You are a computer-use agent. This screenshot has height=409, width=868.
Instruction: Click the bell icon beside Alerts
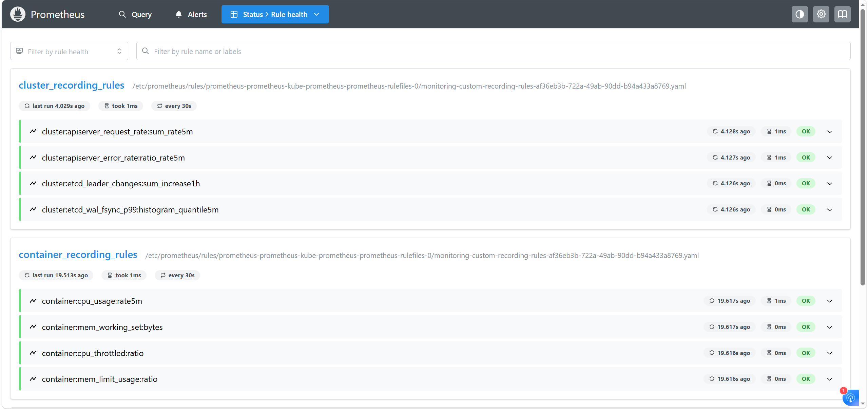click(179, 14)
